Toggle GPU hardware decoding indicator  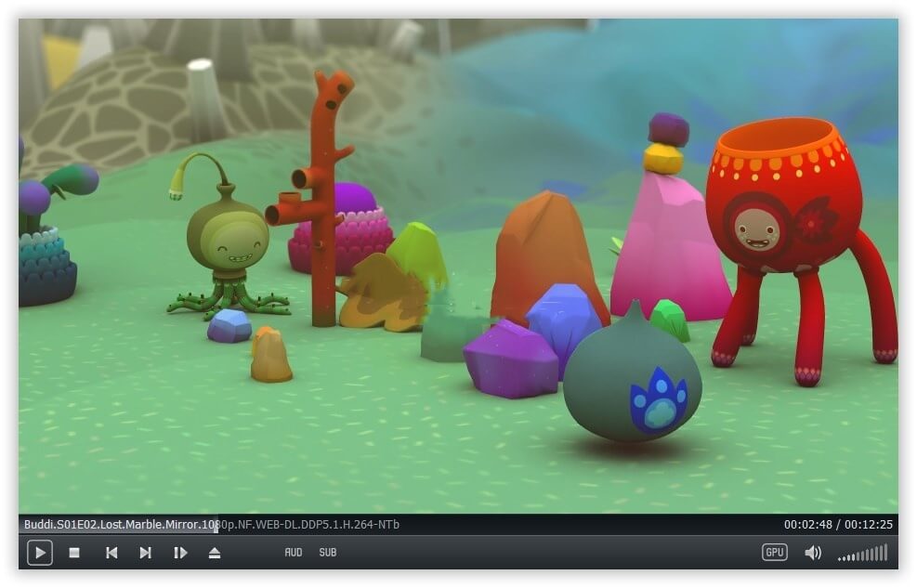(774, 553)
